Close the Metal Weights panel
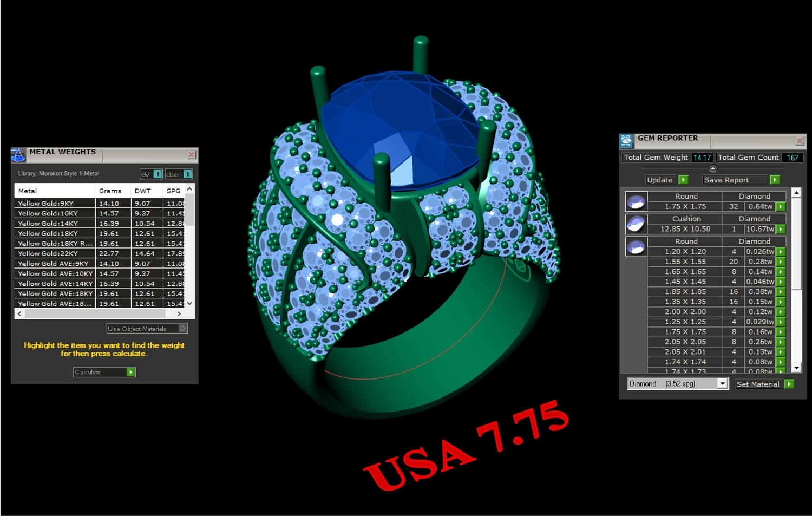Image resolution: width=812 pixels, height=516 pixels. pos(191,155)
